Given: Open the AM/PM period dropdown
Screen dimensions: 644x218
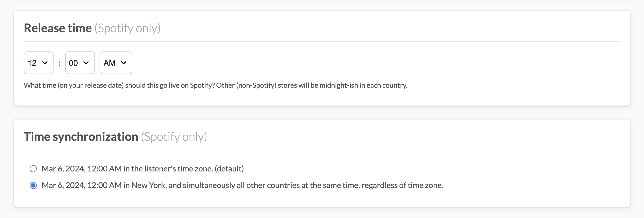Looking at the screenshot, I should (x=116, y=63).
